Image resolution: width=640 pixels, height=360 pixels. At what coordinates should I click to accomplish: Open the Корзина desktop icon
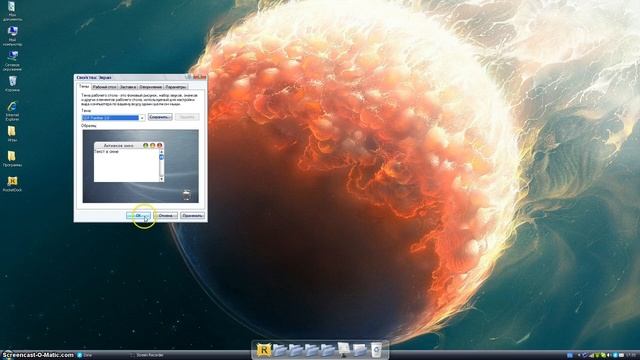click(12, 84)
